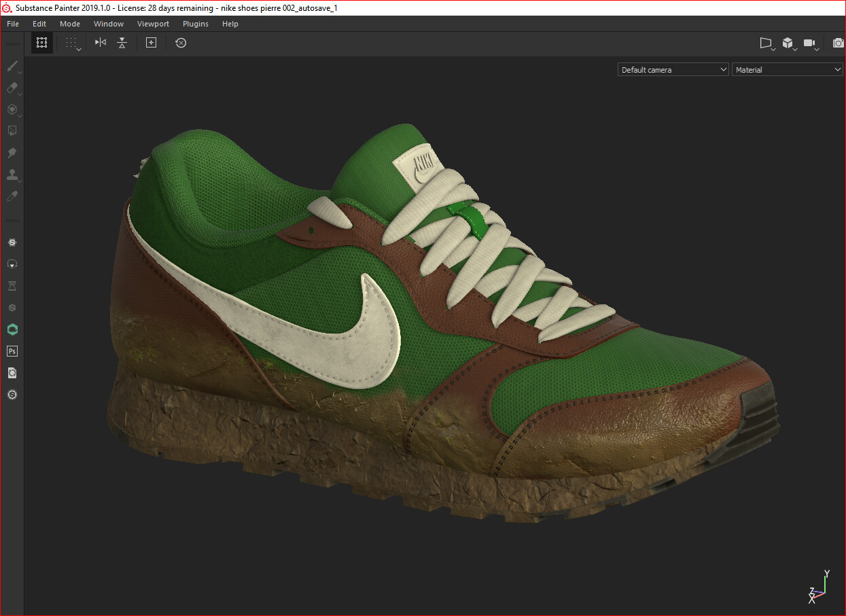Toggle horizontal symmetry mirror icon

point(101,43)
